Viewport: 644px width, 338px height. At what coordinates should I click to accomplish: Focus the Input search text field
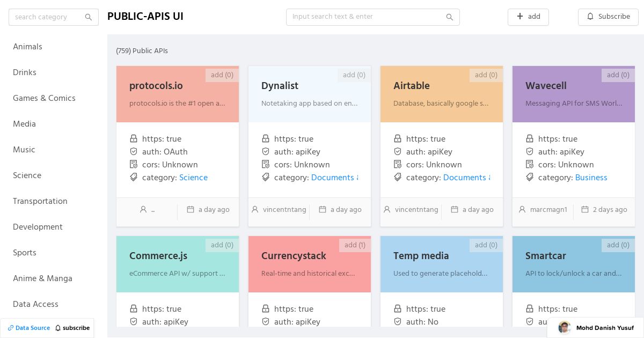tap(373, 17)
